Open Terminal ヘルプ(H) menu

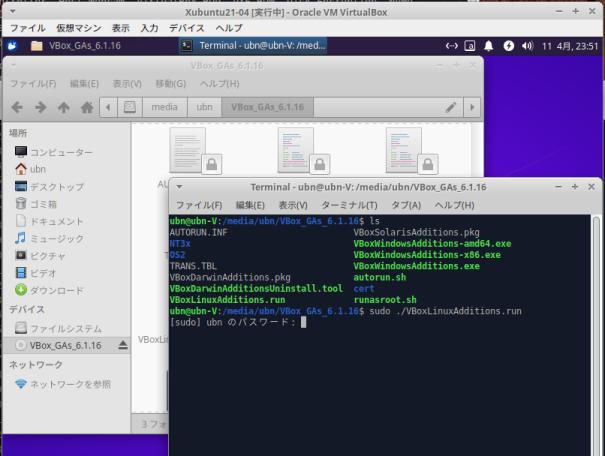(x=454, y=205)
